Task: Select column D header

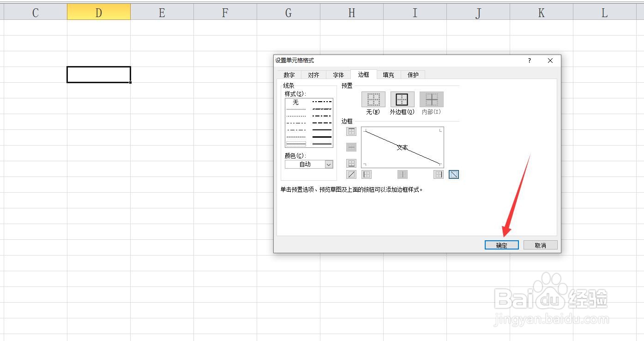Action: click(x=99, y=12)
